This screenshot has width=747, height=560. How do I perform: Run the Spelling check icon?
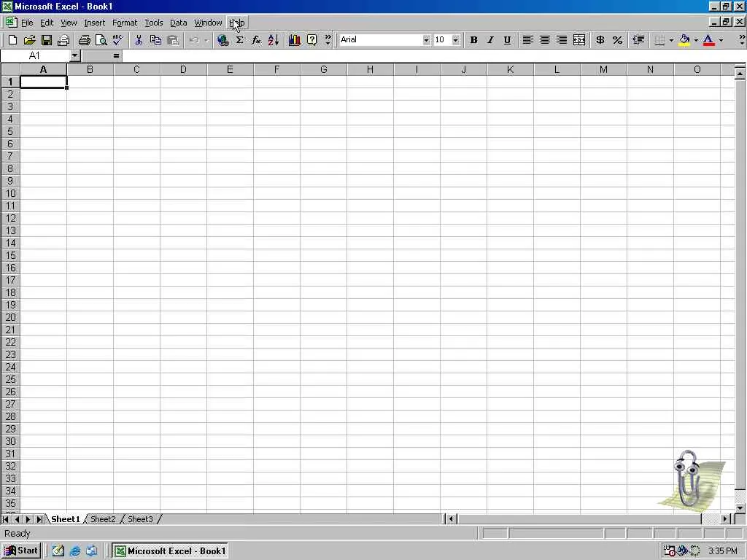(117, 40)
